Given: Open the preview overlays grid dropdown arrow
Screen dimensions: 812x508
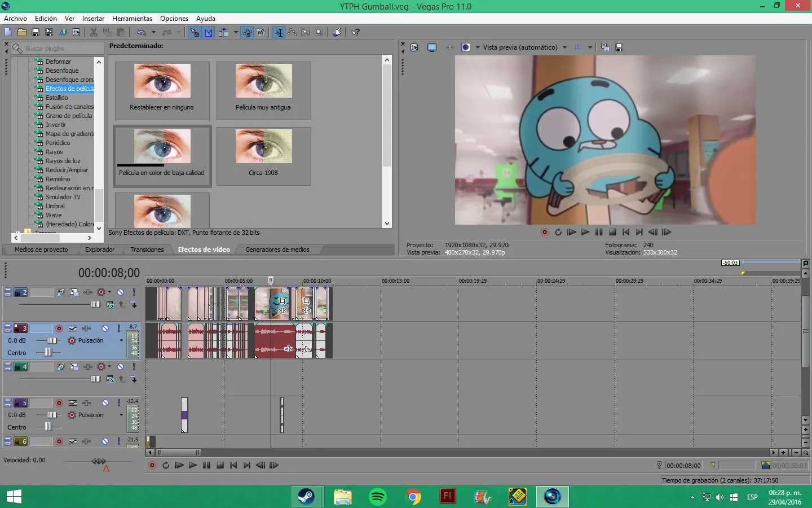Looking at the screenshot, I should click(590, 47).
